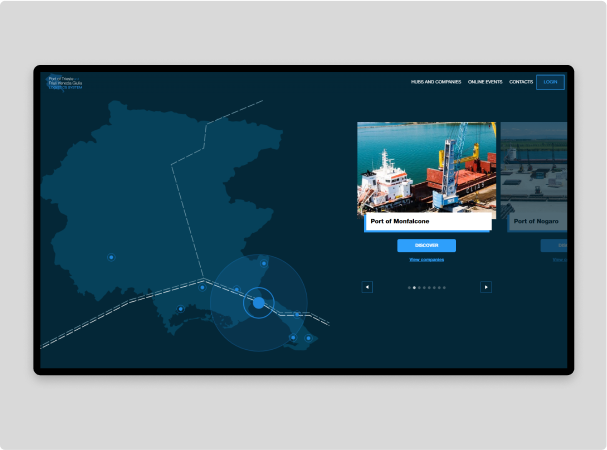This screenshot has width=607, height=450.
Task: Open View companies link for Monfalcone
Action: [x=426, y=260]
